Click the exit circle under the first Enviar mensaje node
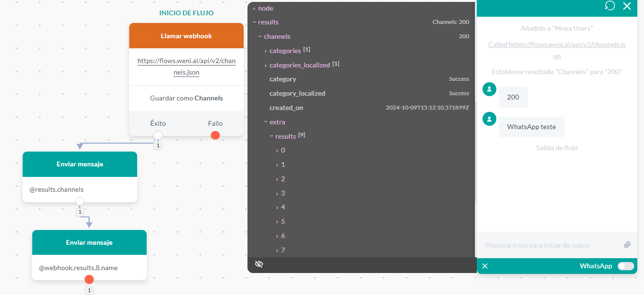 click(x=79, y=201)
